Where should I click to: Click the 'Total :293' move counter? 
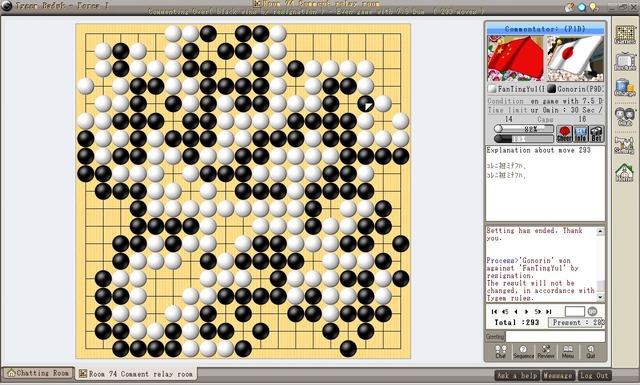tap(516, 323)
